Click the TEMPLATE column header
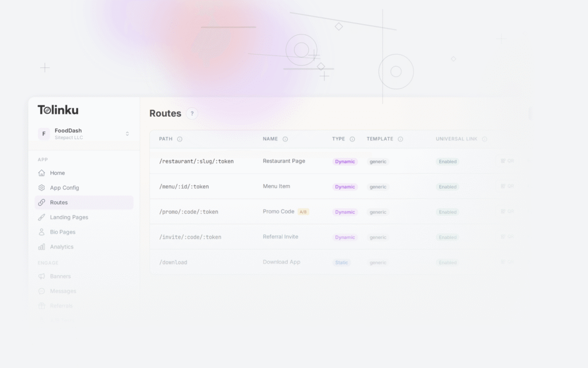 click(380, 139)
